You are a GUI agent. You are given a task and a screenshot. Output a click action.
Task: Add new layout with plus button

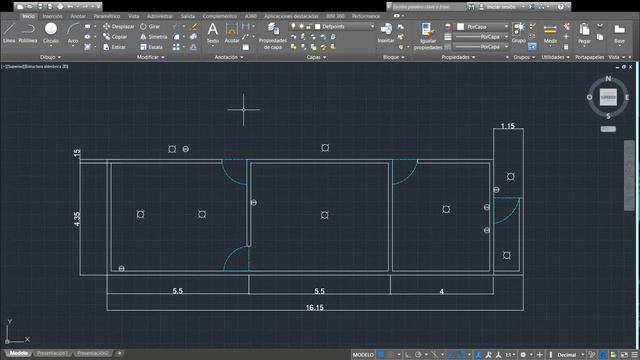pos(119,353)
